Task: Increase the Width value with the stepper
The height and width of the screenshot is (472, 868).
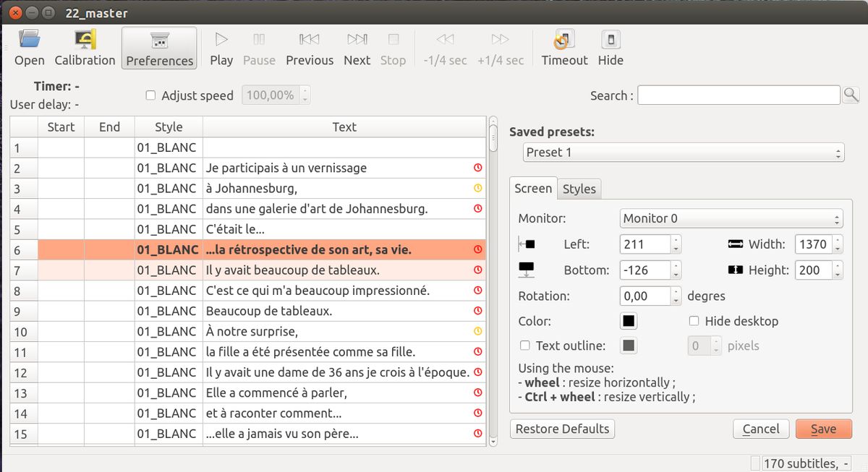Action: tap(838, 240)
